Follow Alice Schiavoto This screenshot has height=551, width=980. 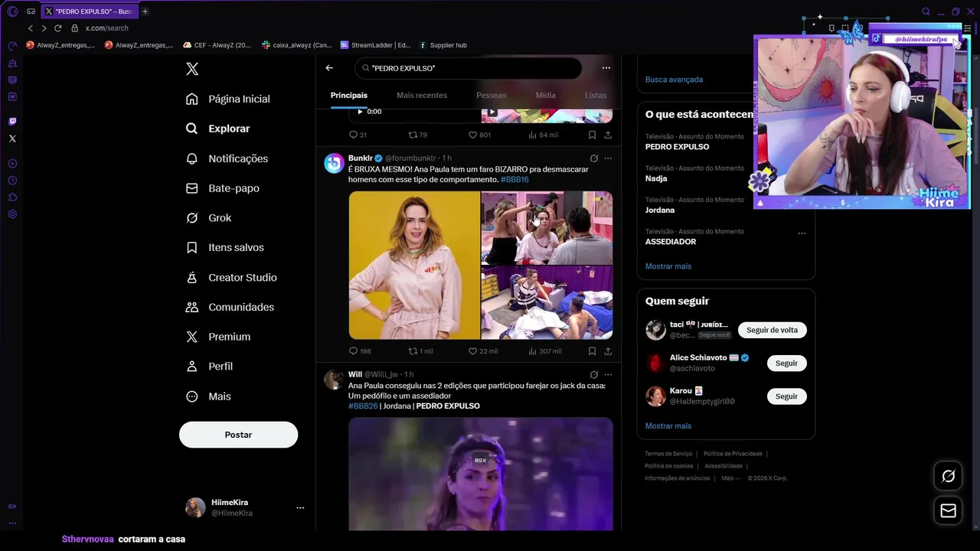coord(786,364)
